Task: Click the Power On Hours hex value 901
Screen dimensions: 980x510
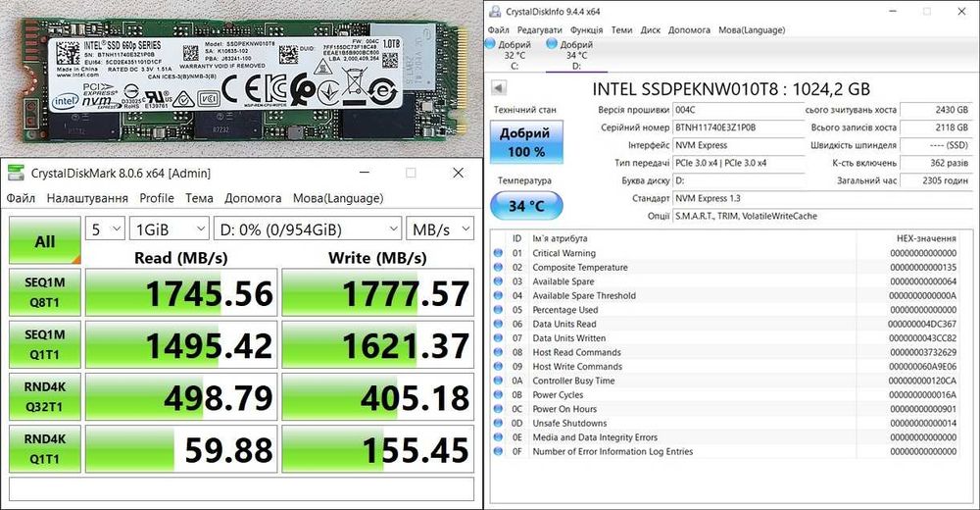Action: 923,409
